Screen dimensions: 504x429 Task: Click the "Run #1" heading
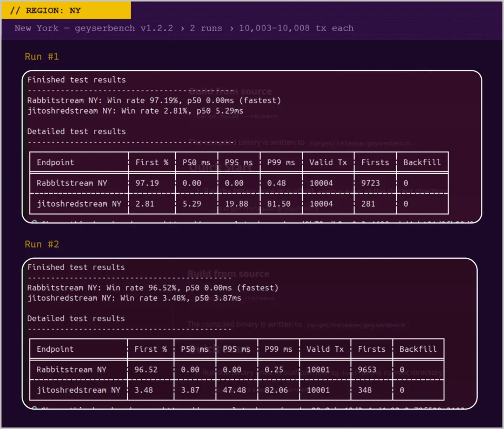tap(42, 57)
